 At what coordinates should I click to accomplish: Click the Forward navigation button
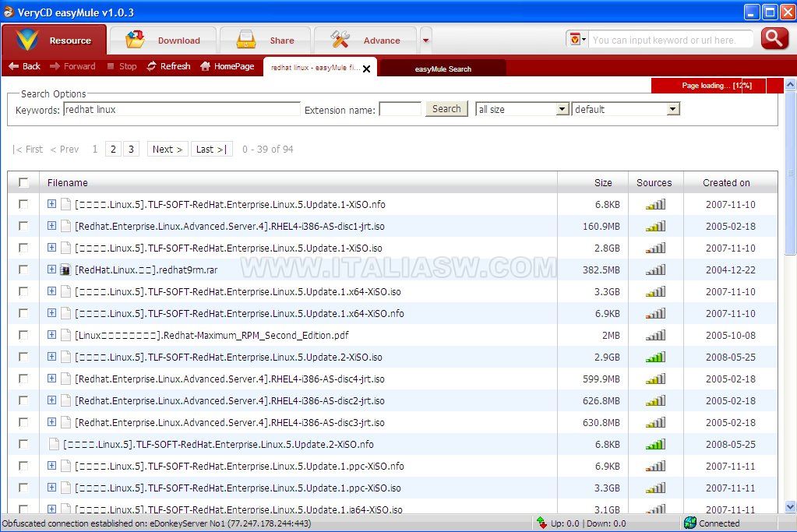(x=72, y=66)
